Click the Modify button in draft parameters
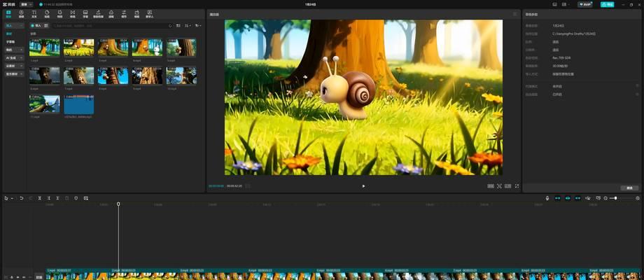This screenshot has height=280, width=644. (629, 188)
